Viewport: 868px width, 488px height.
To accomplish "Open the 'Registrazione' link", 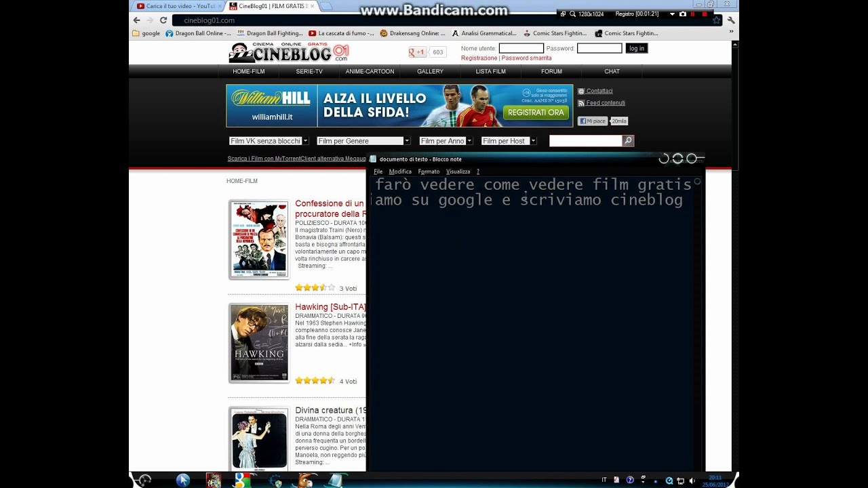I will pos(479,58).
